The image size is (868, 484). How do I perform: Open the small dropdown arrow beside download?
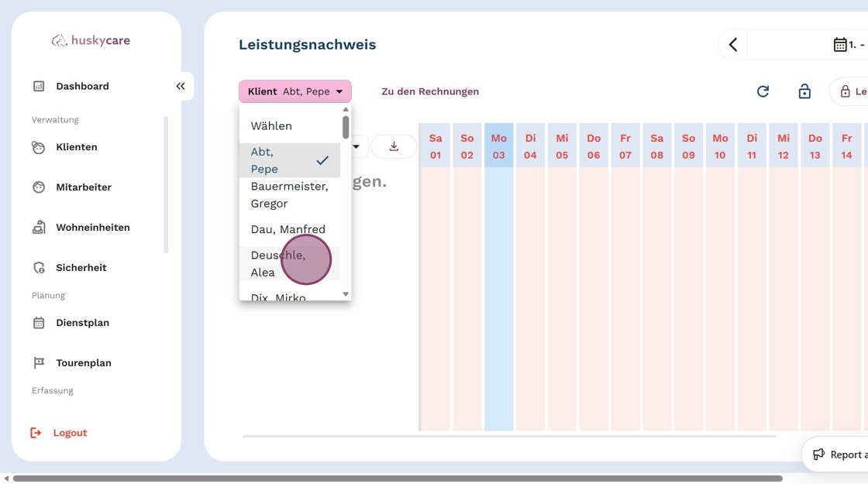(356, 146)
